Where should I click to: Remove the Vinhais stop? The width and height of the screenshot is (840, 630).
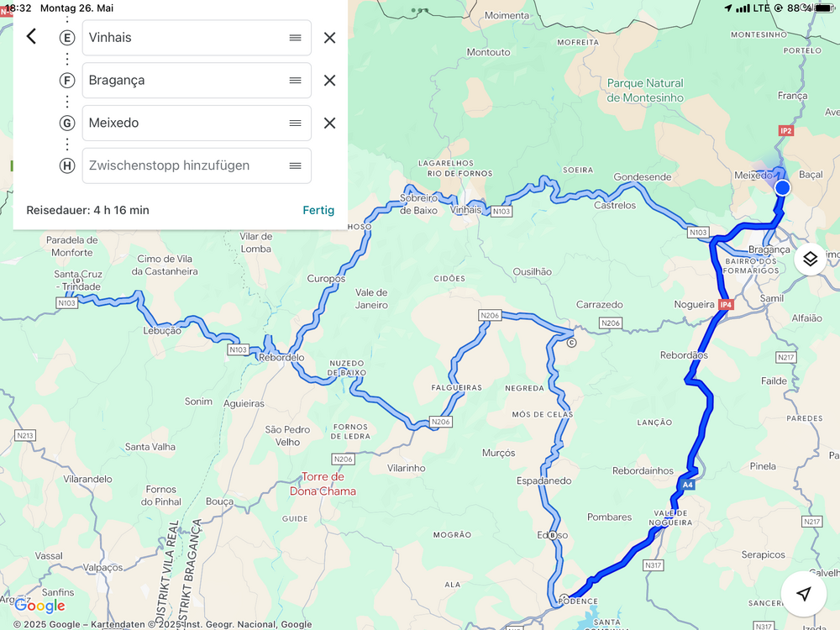(329, 38)
